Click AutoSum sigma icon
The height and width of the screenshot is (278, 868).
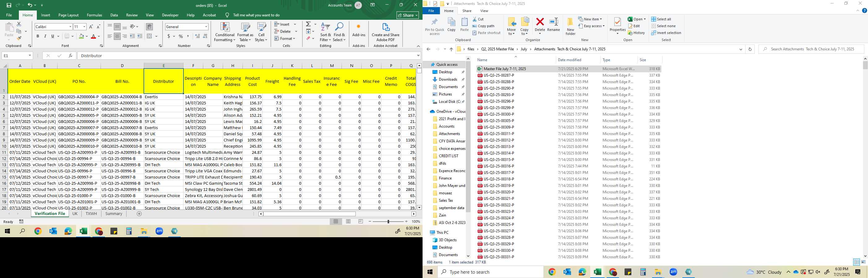(x=308, y=24)
